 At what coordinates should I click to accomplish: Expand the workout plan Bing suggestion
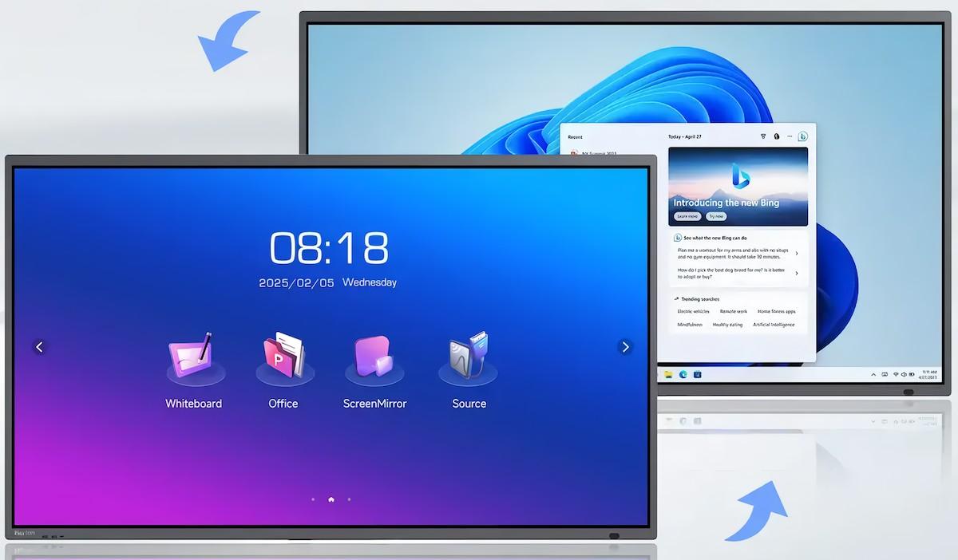(x=796, y=254)
